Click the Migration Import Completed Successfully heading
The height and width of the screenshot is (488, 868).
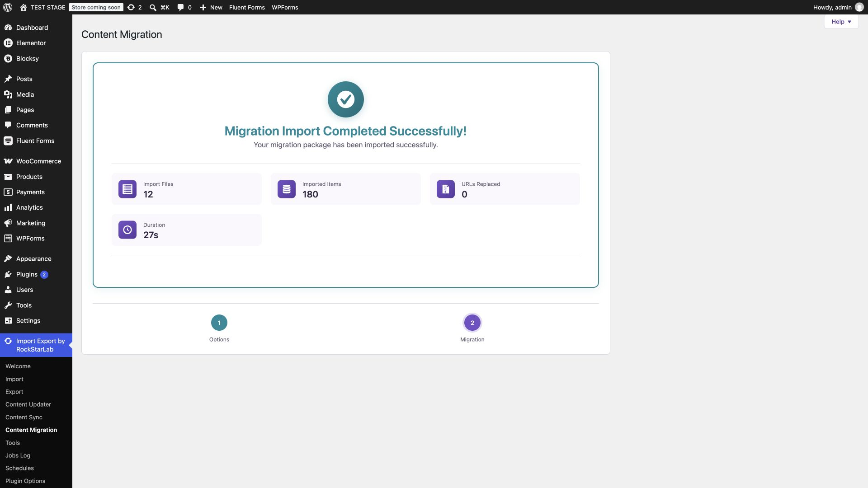tap(346, 131)
